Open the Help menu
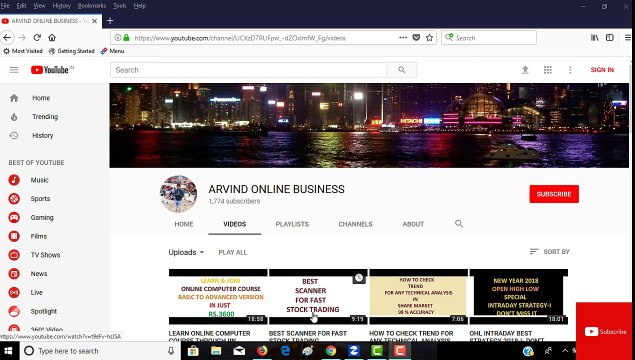 139,6
